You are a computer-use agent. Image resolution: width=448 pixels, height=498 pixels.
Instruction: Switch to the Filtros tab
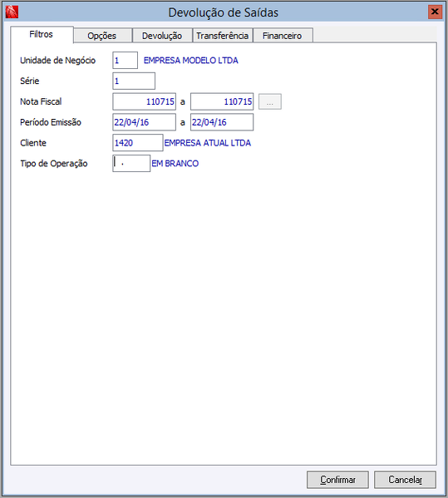coord(42,34)
